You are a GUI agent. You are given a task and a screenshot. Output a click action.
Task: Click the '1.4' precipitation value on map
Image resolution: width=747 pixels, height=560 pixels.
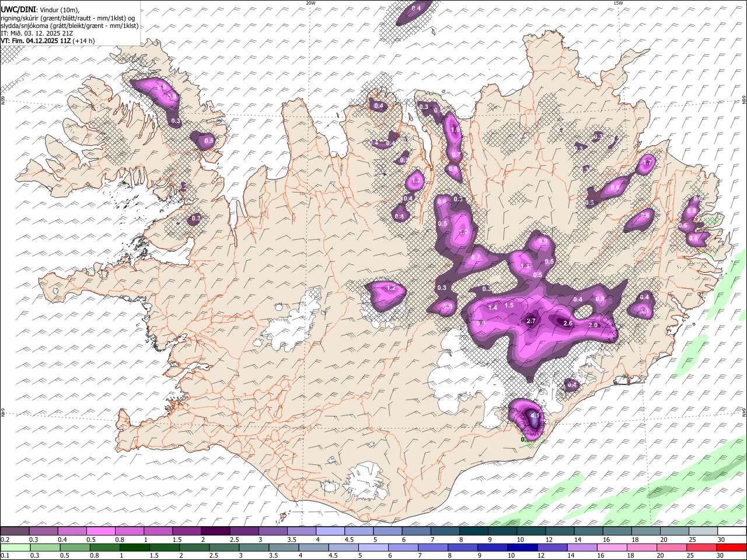pyautogui.click(x=493, y=307)
